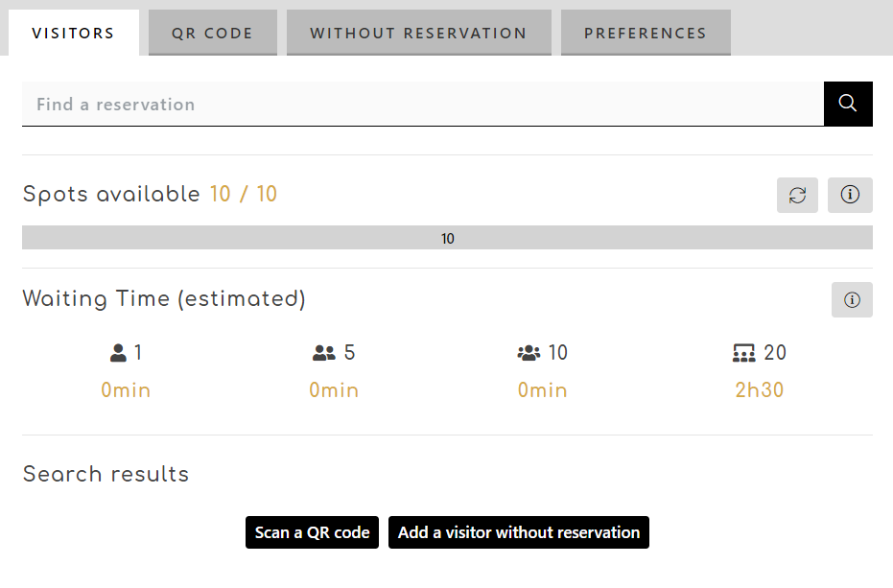Image resolution: width=893 pixels, height=588 pixels.
Task: Click the single person icon
Action: [x=119, y=353]
